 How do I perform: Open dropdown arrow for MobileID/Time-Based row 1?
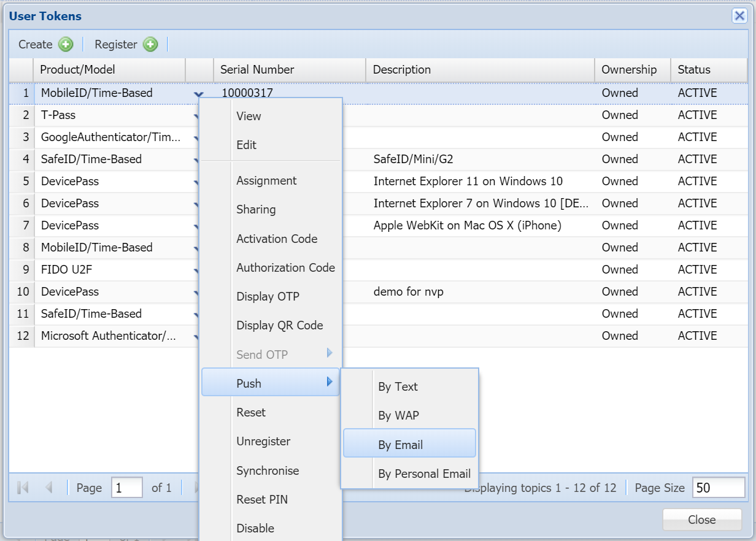[198, 94]
